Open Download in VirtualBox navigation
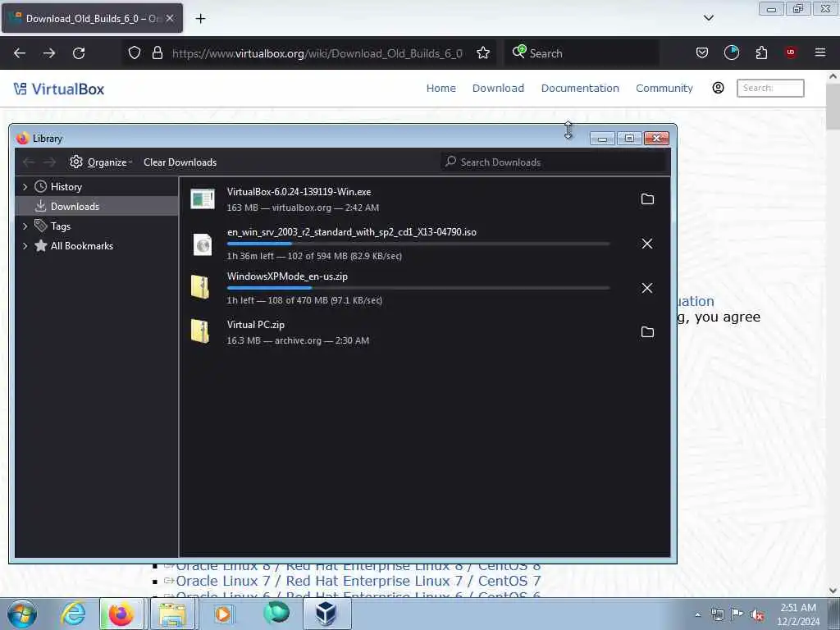Screen dimensions: 840x630 point(498,89)
